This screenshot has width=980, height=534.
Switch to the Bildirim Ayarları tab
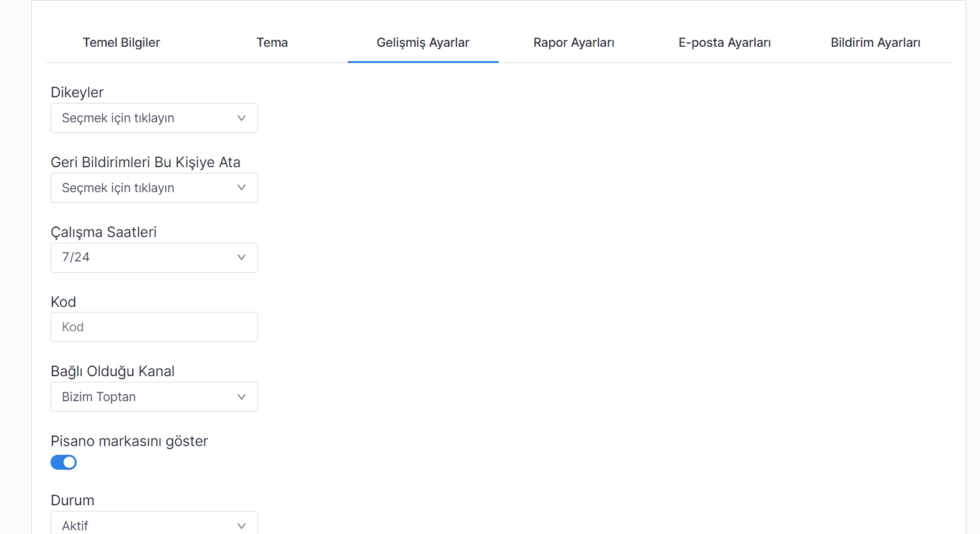coord(875,43)
